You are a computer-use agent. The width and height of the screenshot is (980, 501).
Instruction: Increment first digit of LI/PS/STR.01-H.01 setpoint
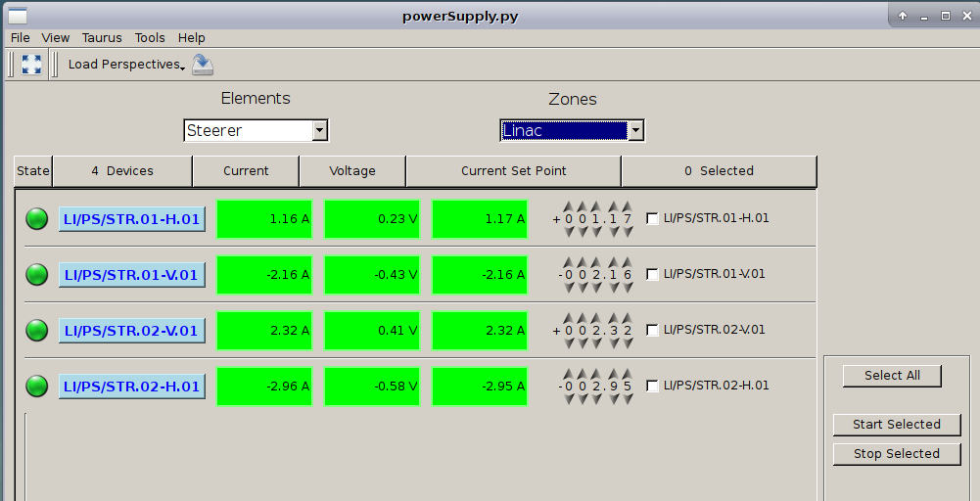click(568, 206)
